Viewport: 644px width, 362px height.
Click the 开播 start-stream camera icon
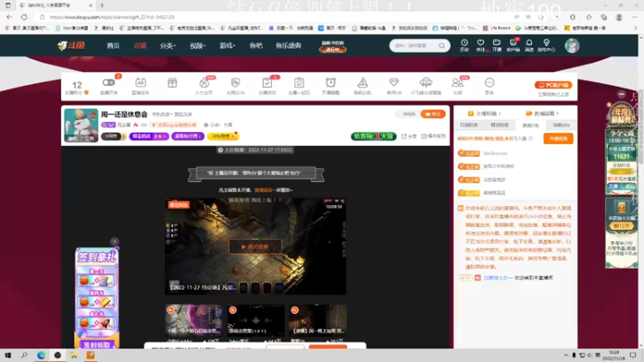pyautogui.click(x=497, y=45)
